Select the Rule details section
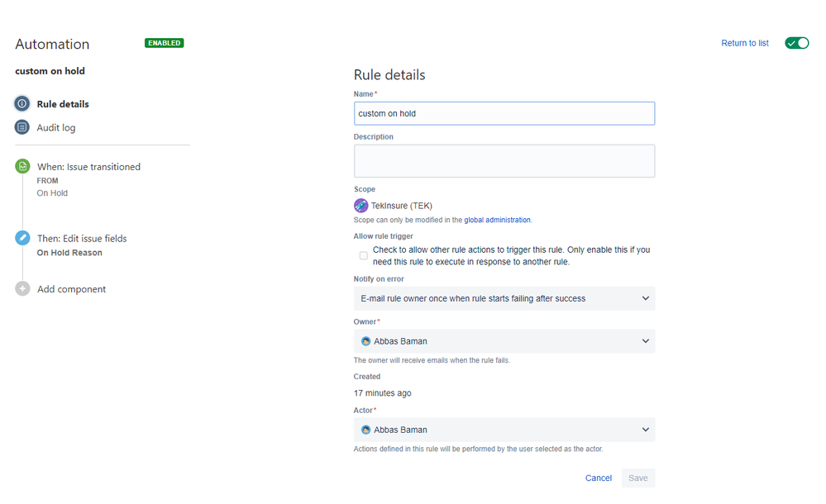 click(63, 104)
